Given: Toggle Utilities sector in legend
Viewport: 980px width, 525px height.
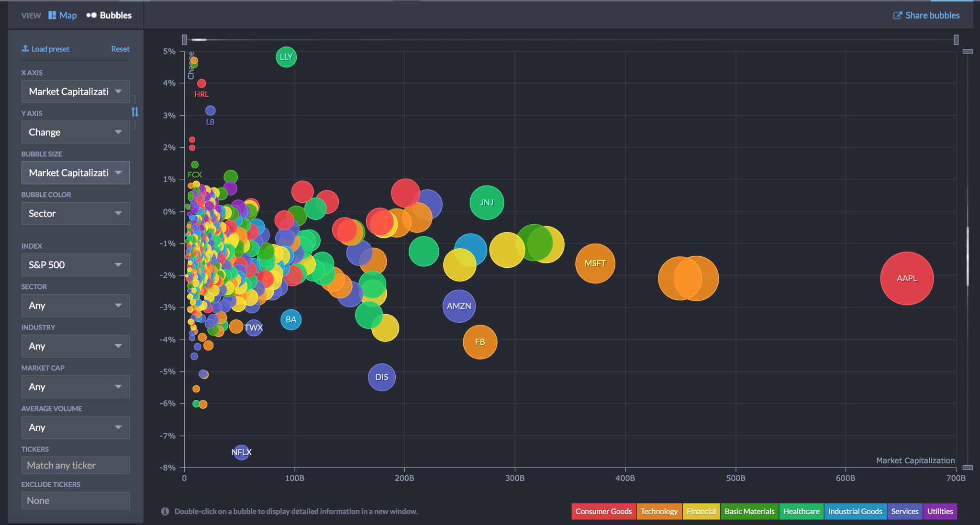Looking at the screenshot, I should click(940, 511).
